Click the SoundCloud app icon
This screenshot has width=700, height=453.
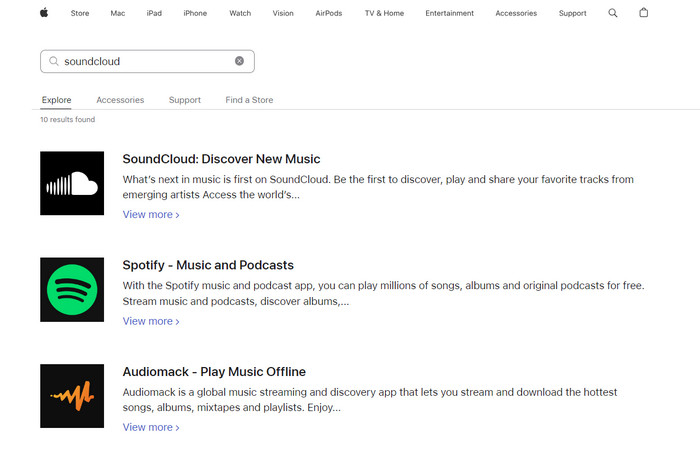click(72, 183)
